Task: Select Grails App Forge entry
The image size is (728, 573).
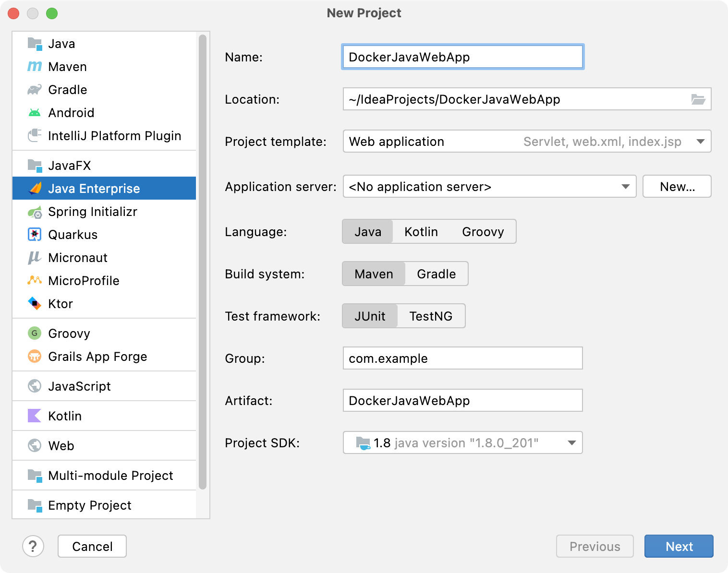Action: coord(104,357)
